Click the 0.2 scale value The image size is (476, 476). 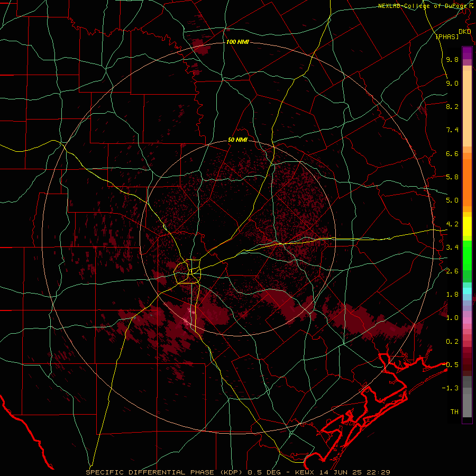coord(452,342)
